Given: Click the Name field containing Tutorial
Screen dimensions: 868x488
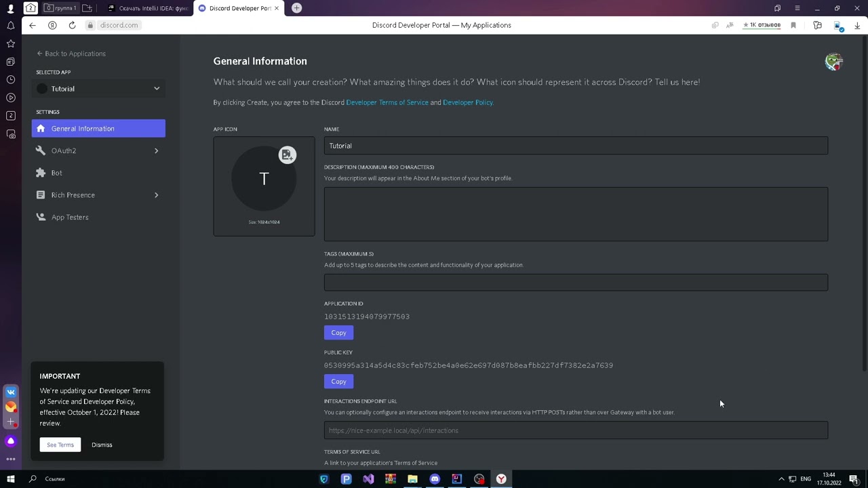Looking at the screenshot, I should coord(576,146).
